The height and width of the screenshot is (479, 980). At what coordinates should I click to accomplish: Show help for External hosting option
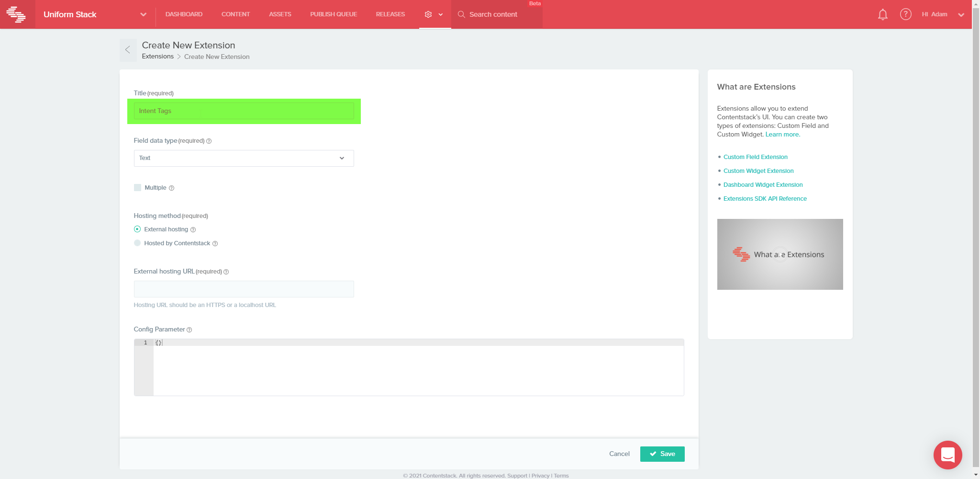pyautogui.click(x=193, y=229)
